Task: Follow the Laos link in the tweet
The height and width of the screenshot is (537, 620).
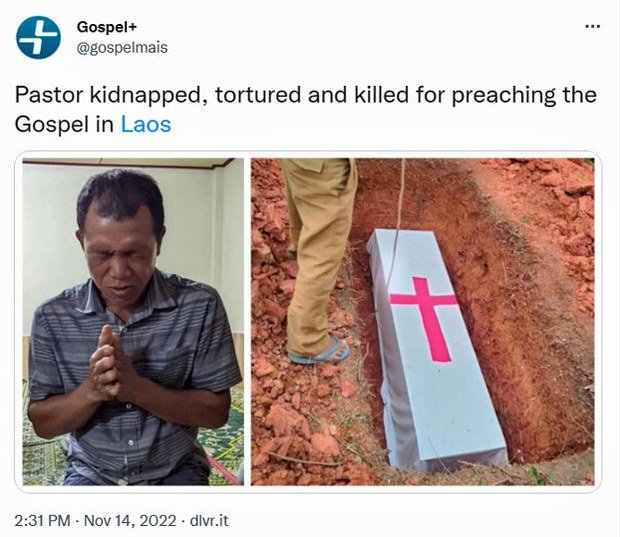Action: pyautogui.click(x=145, y=125)
